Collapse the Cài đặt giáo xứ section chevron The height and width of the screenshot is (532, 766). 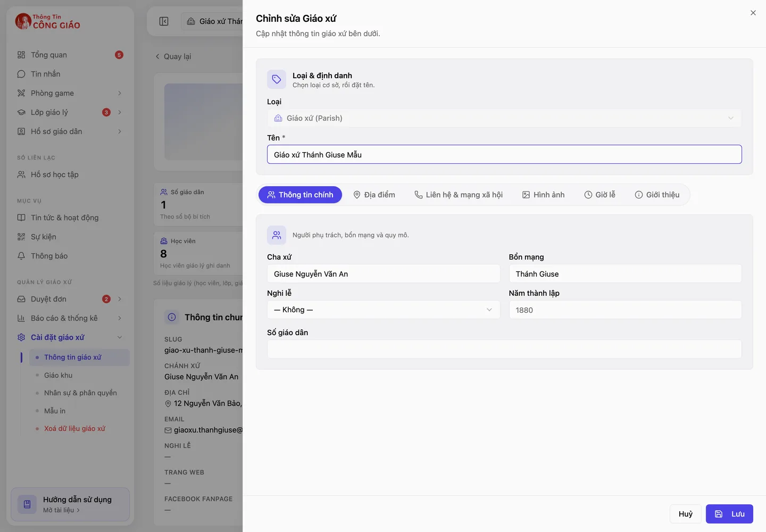pyautogui.click(x=120, y=337)
